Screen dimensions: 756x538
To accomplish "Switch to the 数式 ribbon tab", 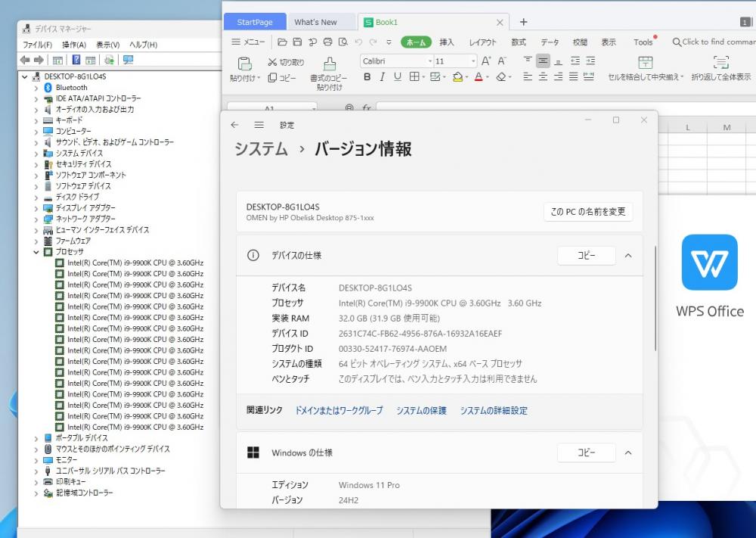I will pyautogui.click(x=519, y=42).
